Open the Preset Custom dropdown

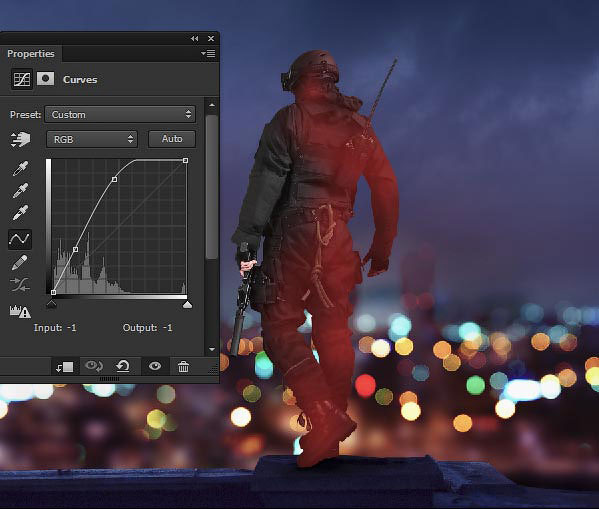[x=120, y=114]
